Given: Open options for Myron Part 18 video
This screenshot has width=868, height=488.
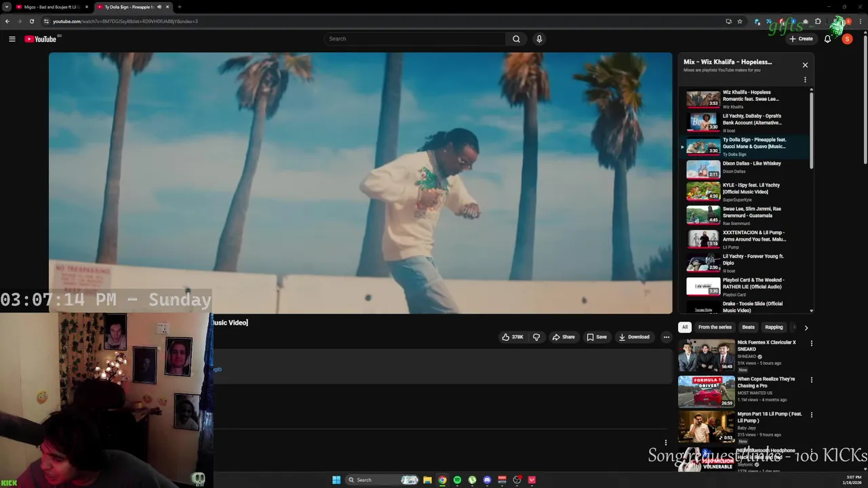Looking at the screenshot, I should pos(811,415).
